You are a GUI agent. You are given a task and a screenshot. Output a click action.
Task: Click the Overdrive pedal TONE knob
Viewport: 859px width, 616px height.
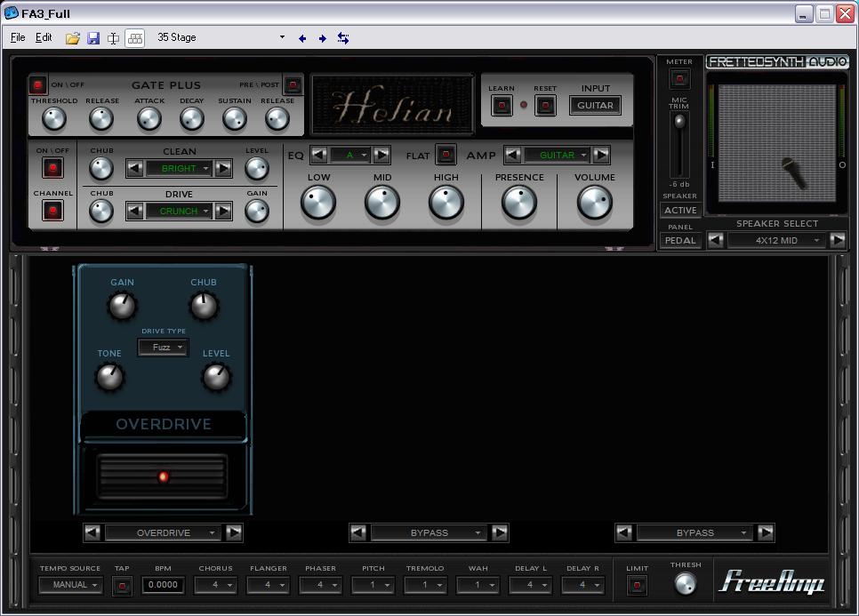[109, 377]
